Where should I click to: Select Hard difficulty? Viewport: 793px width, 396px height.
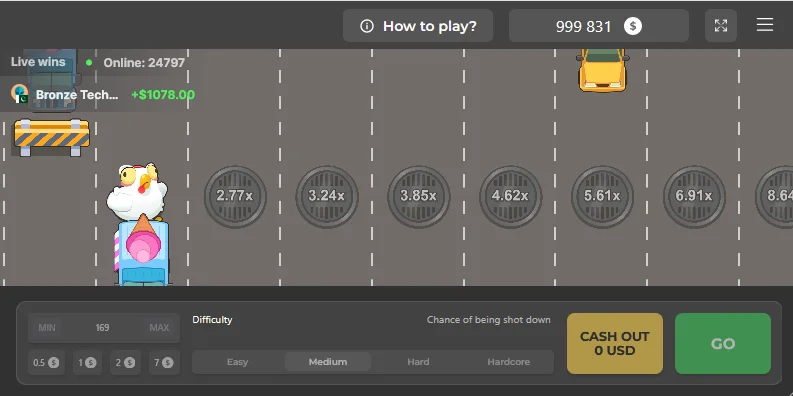coord(418,362)
